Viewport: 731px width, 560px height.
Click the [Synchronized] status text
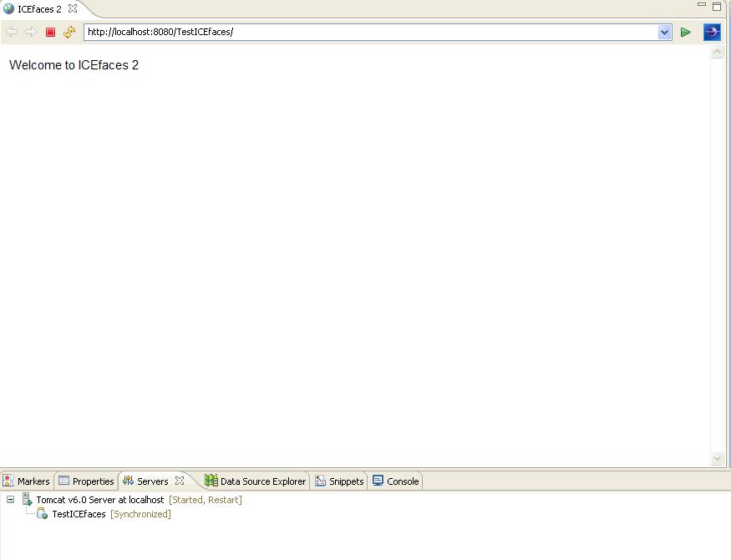tap(141, 514)
